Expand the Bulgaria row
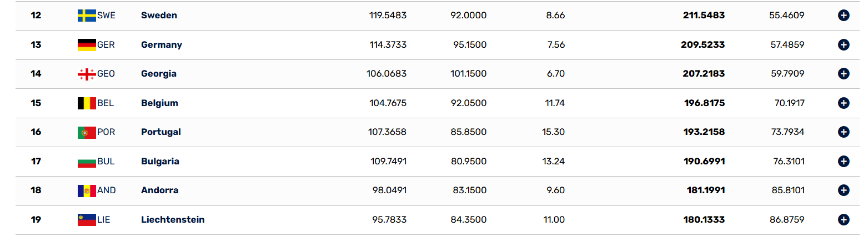Viewport: 868px width, 241px height. coord(844,162)
